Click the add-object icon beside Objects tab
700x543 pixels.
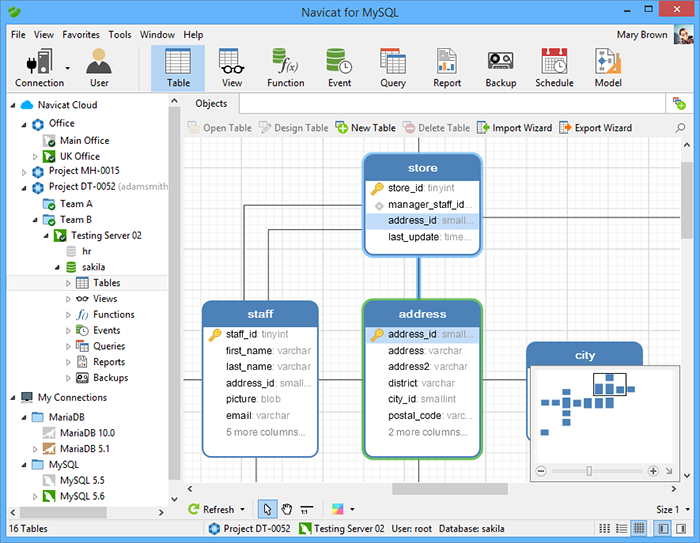pyautogui.click(x=679, y=104)
